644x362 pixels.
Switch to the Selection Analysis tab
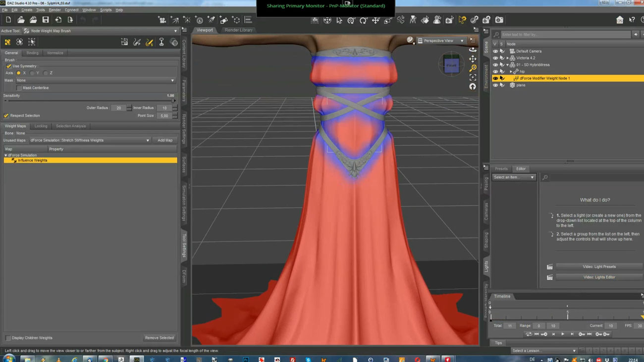click(x=71, y=126)
